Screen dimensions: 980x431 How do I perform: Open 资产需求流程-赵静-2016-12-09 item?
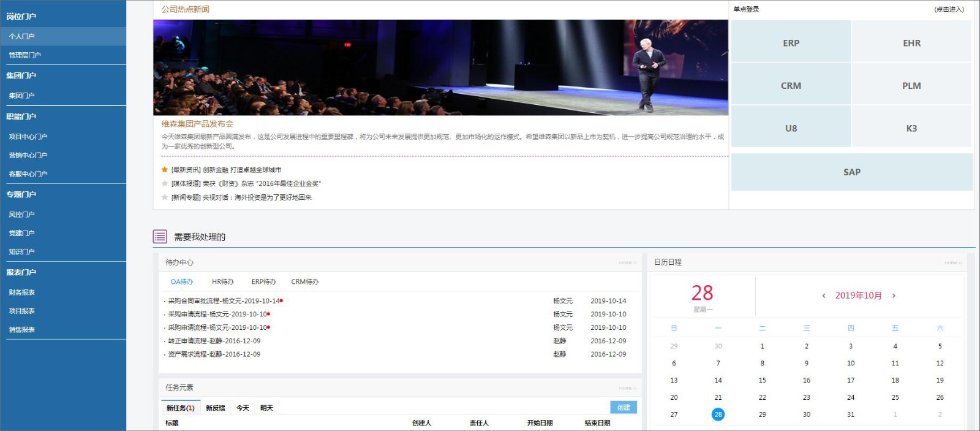coord(214,354)
